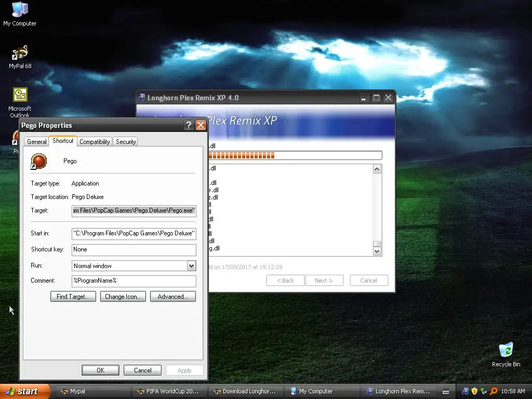Click the installer's orange progress bar
The height and width of the screenshot is (399, 532).
295,155
